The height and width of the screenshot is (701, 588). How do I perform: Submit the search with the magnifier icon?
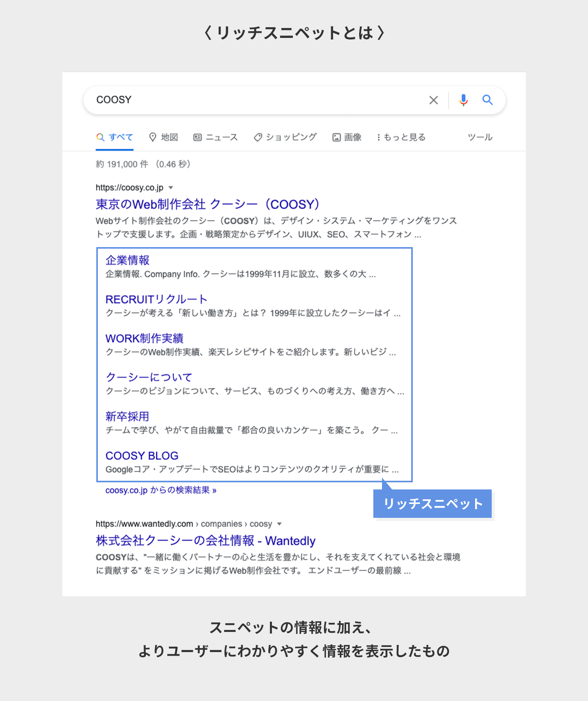[487, 100]
